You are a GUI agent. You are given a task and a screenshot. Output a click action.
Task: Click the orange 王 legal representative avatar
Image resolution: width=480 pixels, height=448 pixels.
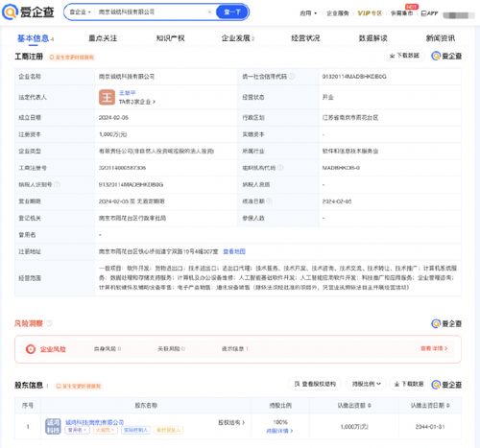(x=107, y=97)
